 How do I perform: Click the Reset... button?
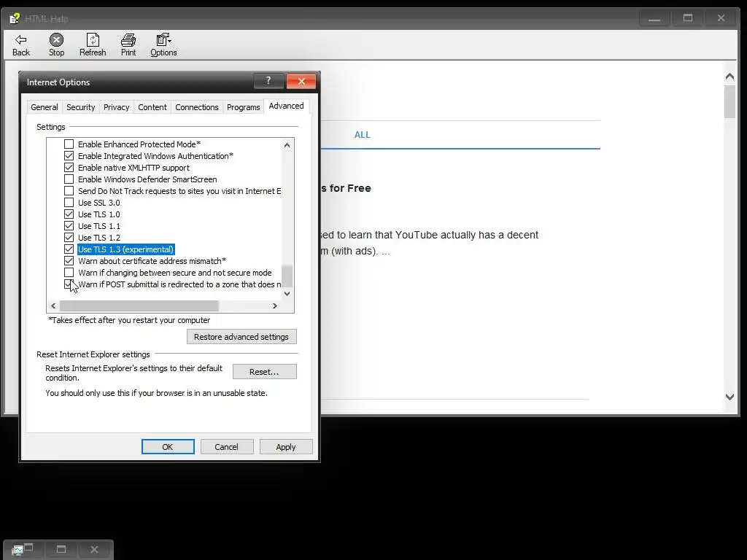coord(264,371)
